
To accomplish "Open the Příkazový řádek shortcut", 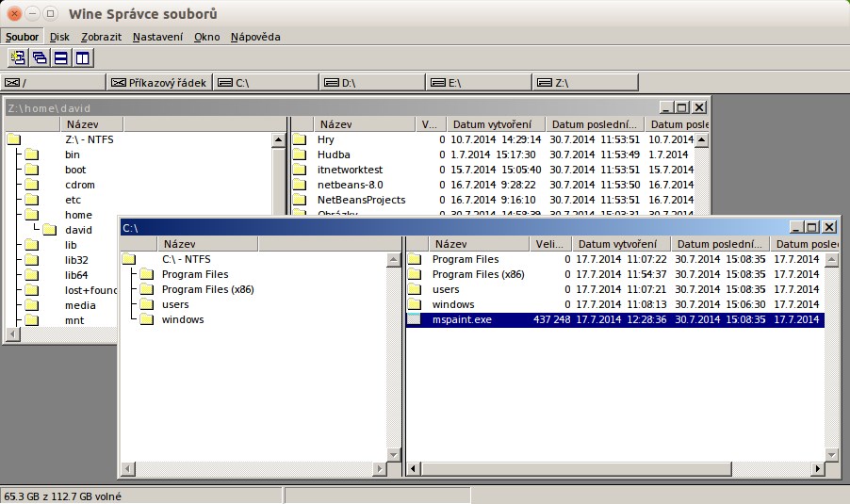I will pyautogui.click(x=159, y=83).
